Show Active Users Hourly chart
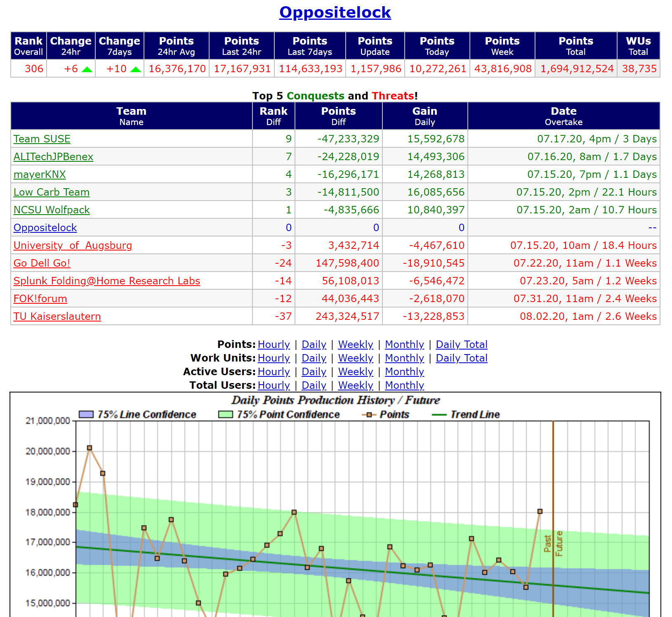672x617 pixels. coord(274,372)
